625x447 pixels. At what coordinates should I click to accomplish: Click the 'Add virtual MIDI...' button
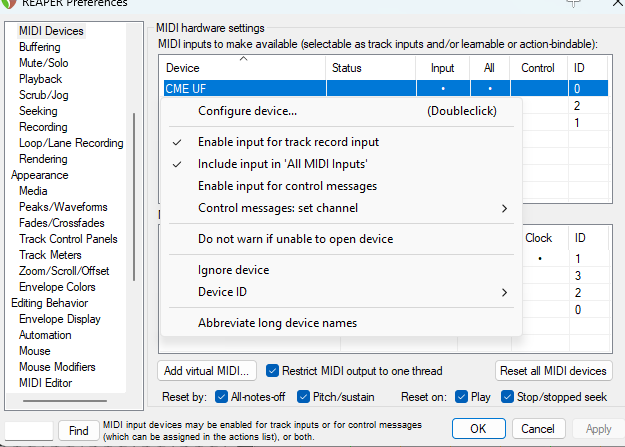(x=208, y=371)
